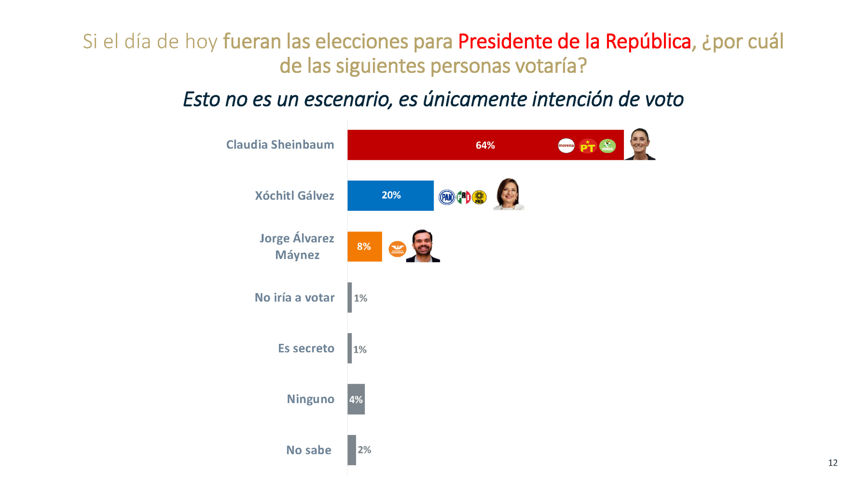Click the Claudia Sheinbaum label
The width and height of the screenshot is (868, 488).
(x=280, y=145)
